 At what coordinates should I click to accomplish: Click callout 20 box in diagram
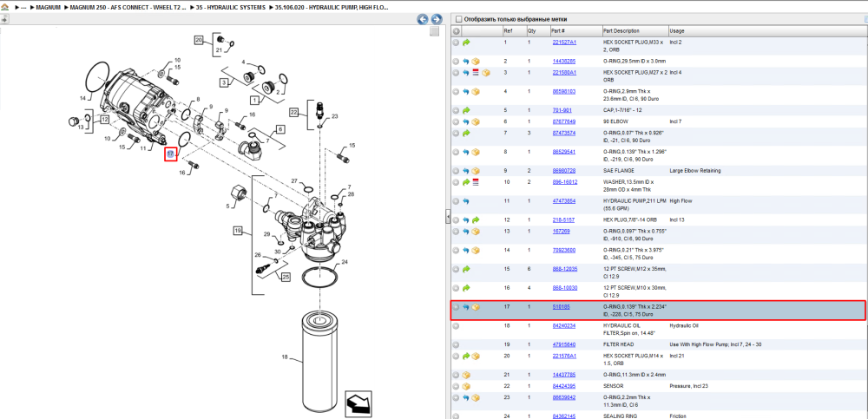point(199,40)
